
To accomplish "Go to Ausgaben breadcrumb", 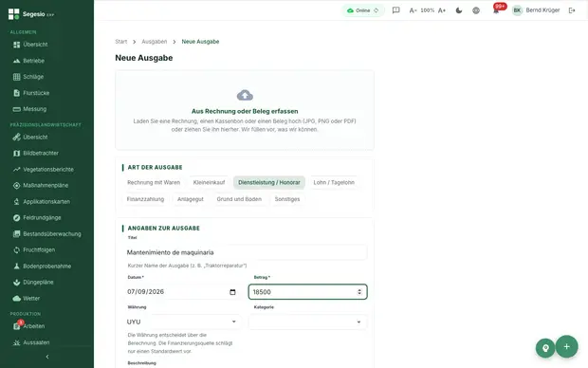I will [155, 42].
